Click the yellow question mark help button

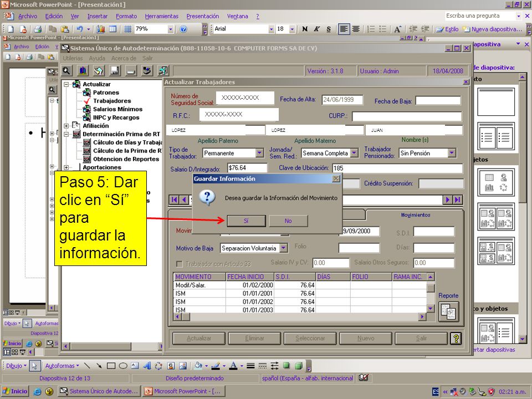[x=456, y=338]
